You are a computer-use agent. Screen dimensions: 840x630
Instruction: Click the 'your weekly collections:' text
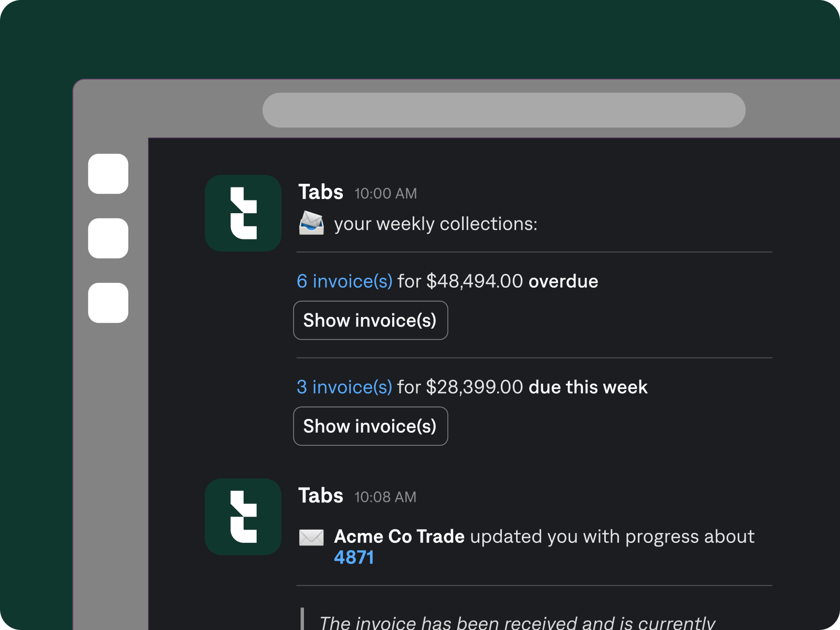click(436, 224)
